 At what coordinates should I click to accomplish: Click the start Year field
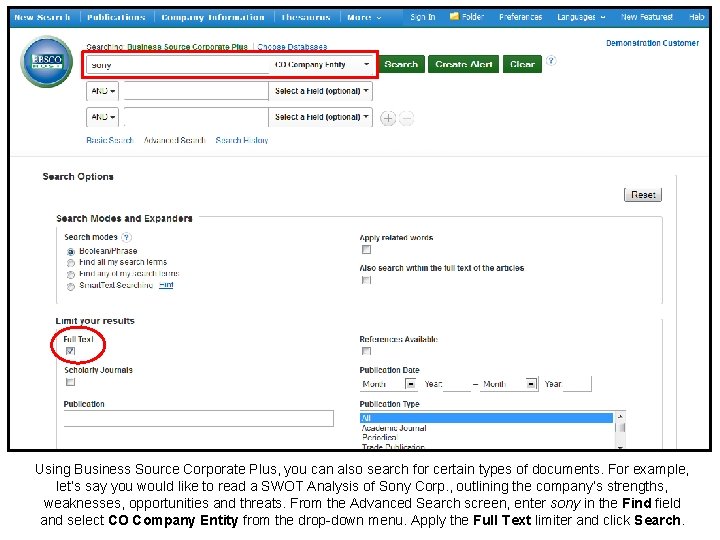click(x=457, y=384)
